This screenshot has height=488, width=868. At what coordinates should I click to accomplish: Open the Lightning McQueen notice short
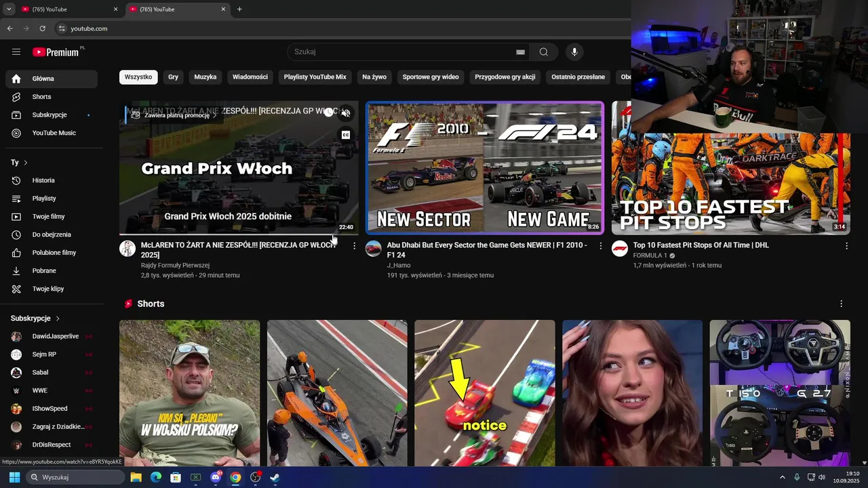coord(485,393)
